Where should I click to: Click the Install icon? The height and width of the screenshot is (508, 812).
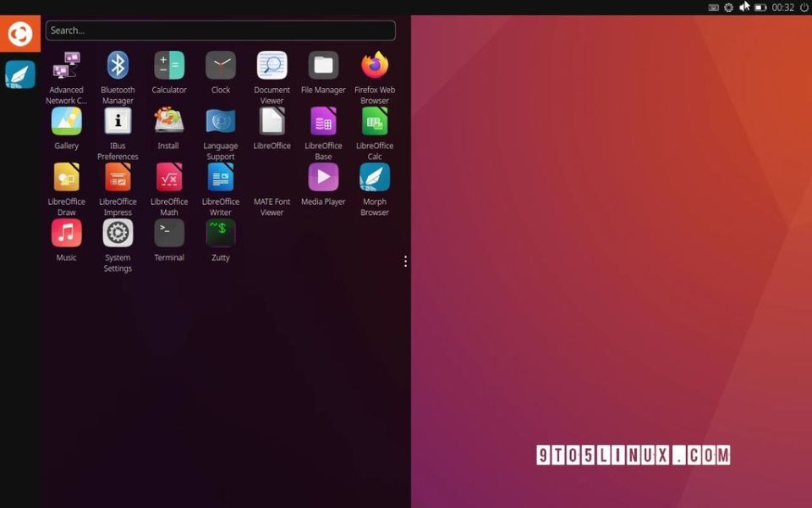(169, 121)
